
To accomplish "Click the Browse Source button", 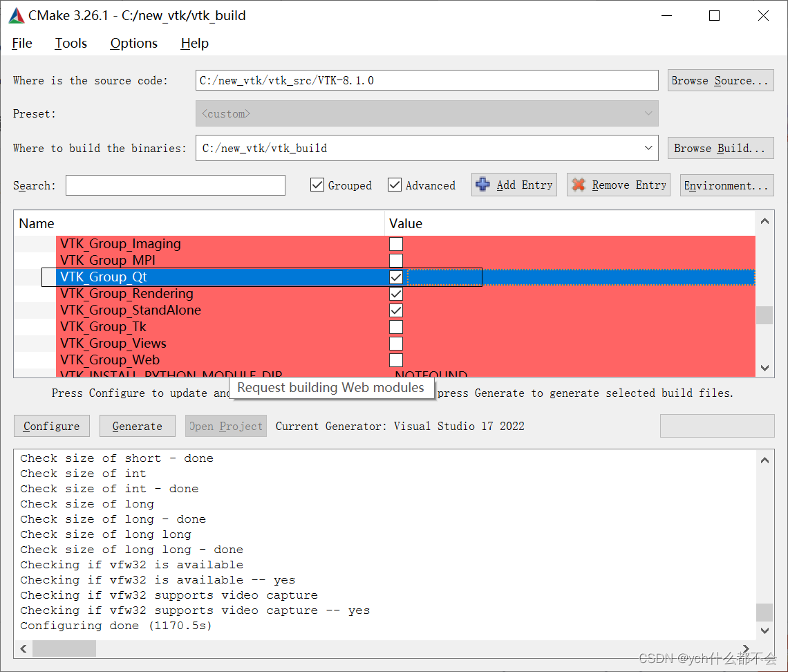I will (x=720, y=80).
